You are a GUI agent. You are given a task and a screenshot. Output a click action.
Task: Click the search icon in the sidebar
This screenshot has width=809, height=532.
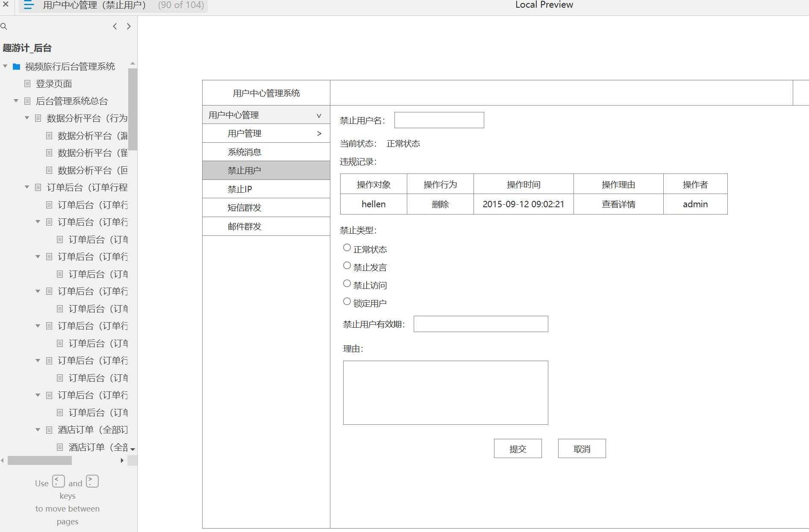coord(4,26)
